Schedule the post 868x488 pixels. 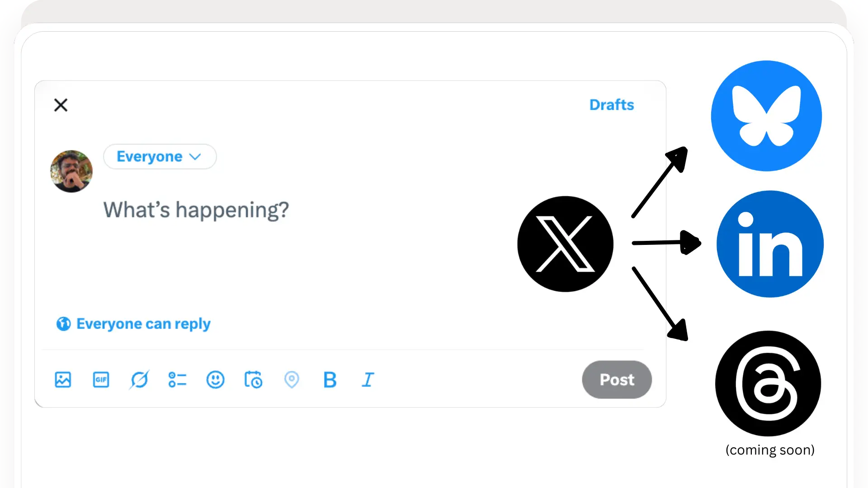click(x=254, y=380)
